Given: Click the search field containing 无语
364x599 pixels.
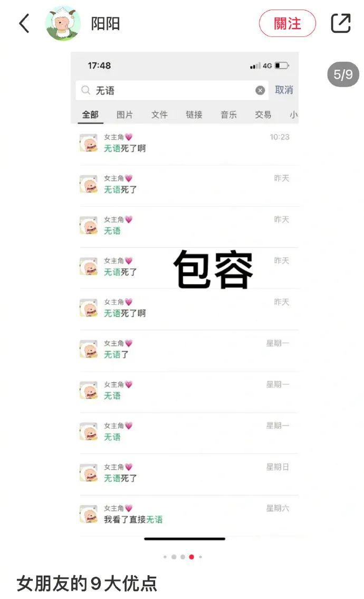Looking at the screenshot, I should pyautogui.click(x=171, y=90).
